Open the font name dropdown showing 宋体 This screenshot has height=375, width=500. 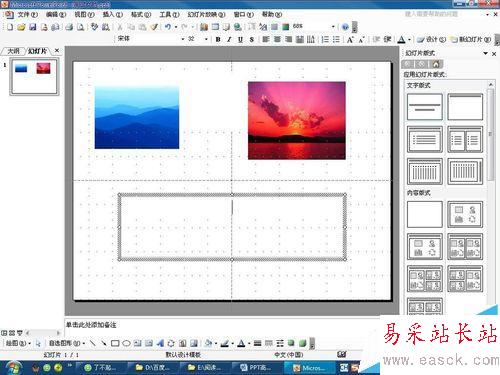(183, 39)
